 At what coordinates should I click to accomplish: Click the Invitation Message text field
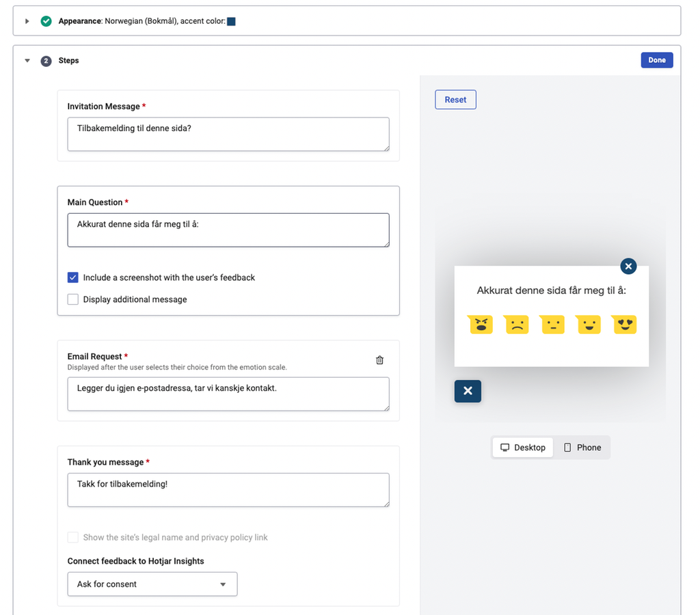pyautogui.click(x=228, y=134)
